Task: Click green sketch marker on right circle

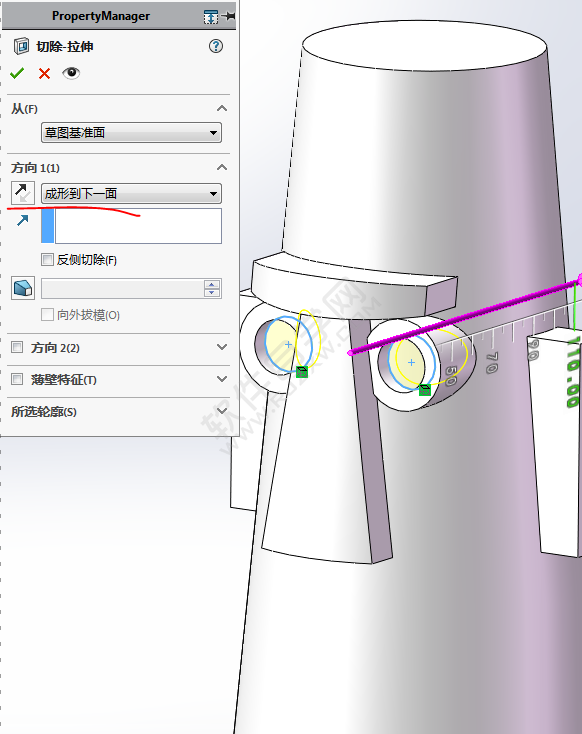Action: click(425, 389)
